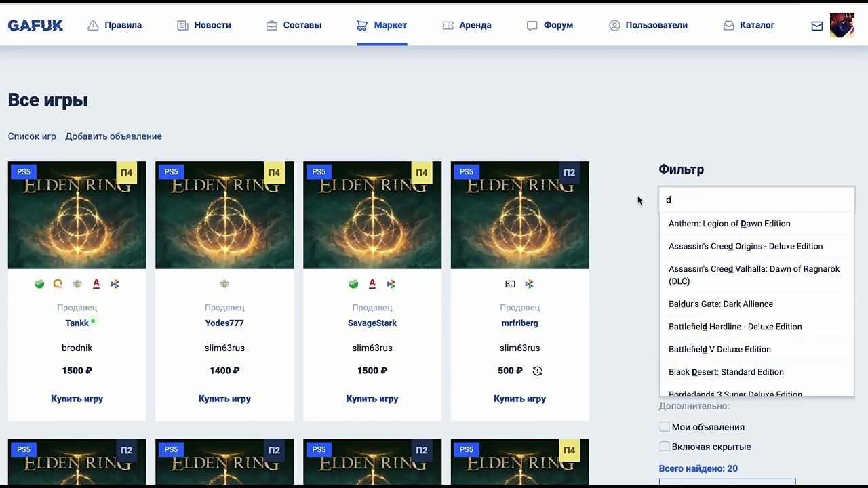This screenshot has height=488, width=868.
Task: Choose Battlefield Hardline - Deluxe Edition
Action: pos(756,327)
